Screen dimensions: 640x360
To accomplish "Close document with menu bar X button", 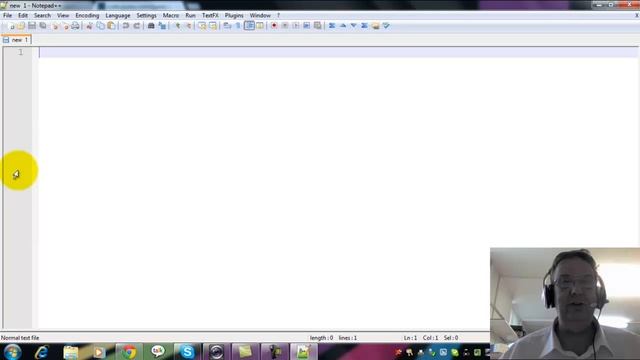I will (x=636, y=16).
